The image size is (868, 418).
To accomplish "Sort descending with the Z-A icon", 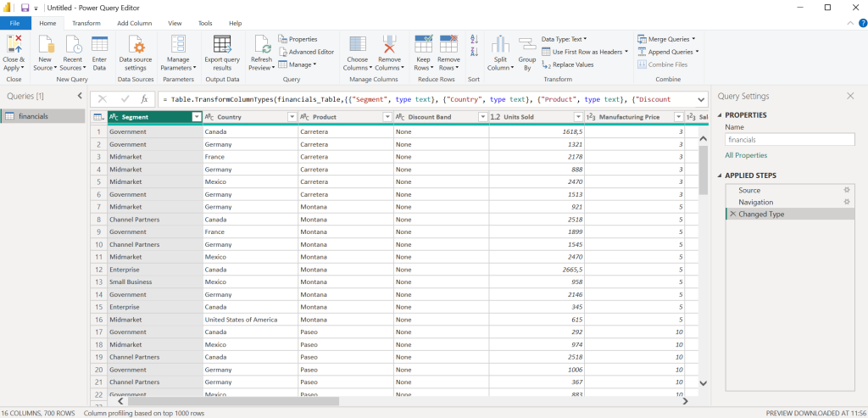I will [x=474, y=52].
